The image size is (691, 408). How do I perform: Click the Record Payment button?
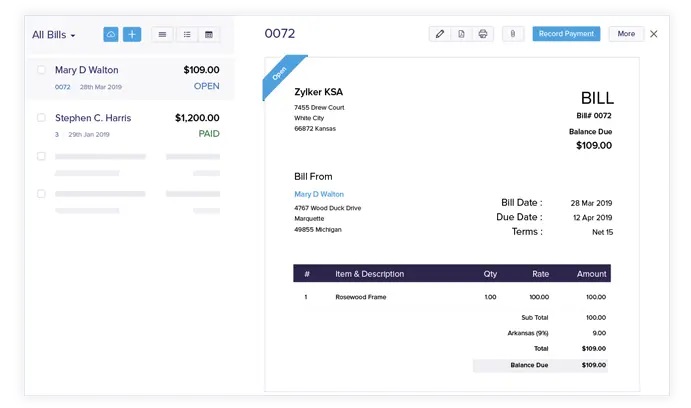[x=566, y=34]
